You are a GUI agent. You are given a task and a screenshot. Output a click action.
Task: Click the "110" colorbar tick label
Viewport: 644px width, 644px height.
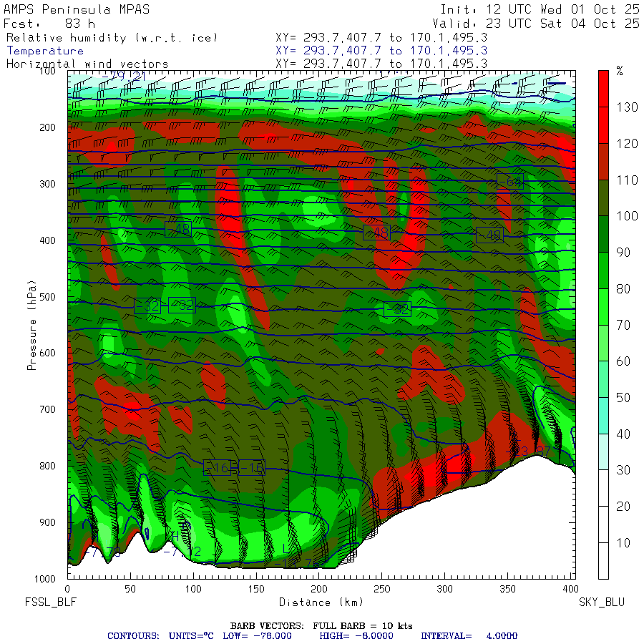tap(627, 180)
